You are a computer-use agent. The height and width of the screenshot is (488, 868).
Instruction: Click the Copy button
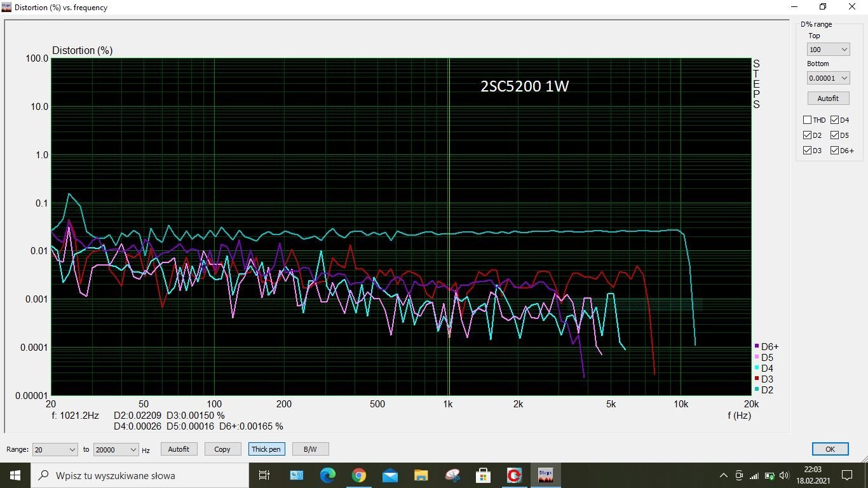point(222,449)
